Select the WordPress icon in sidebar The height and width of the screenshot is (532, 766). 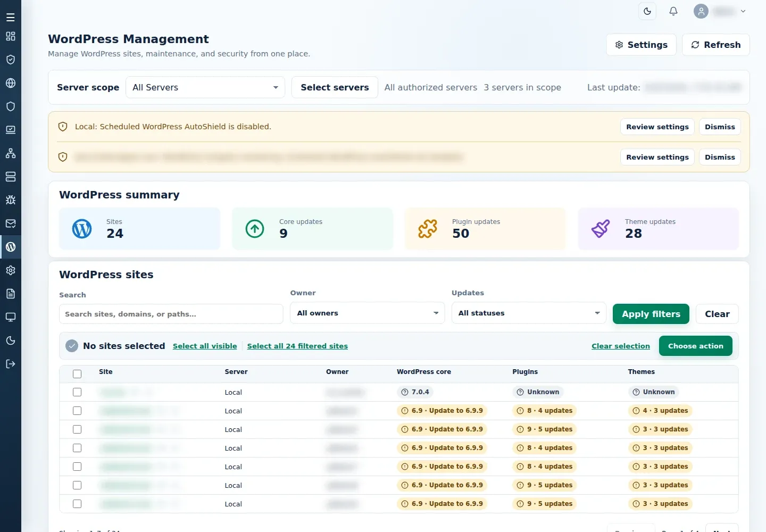tap(11, 247)
